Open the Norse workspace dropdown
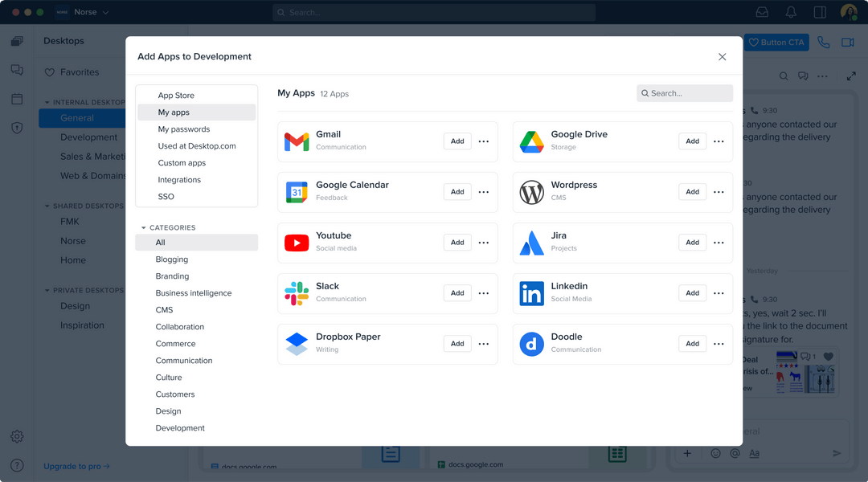The image size is (868, 482). pyautogui.click(x=84, y=12)
